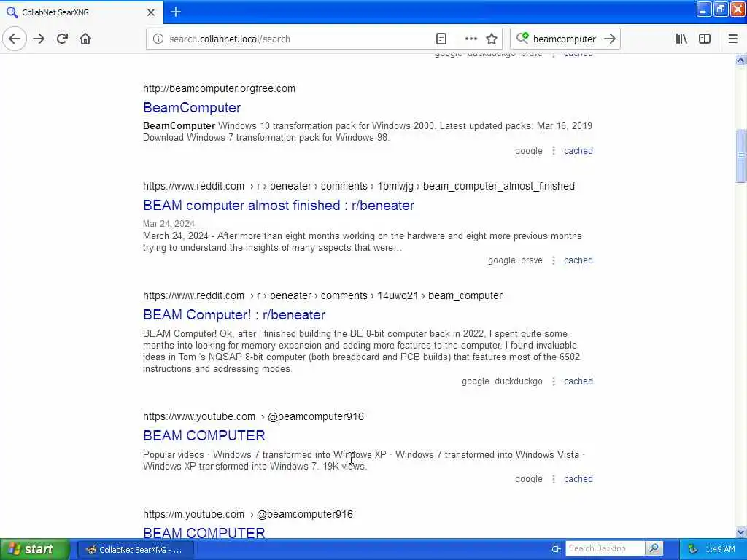
Task: Click the system tray icon beside the clock
Action: coord(693,550)
